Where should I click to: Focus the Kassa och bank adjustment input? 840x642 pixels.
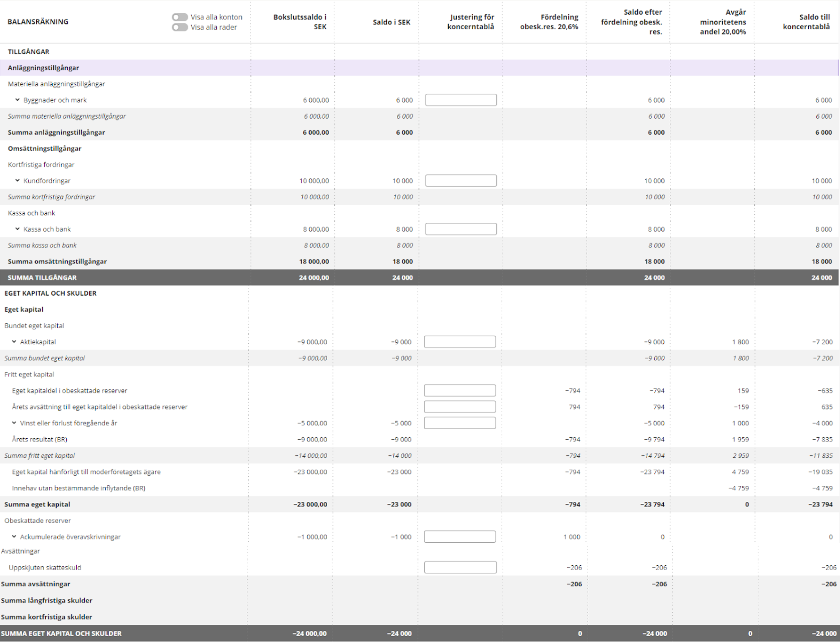click(461, 229)
